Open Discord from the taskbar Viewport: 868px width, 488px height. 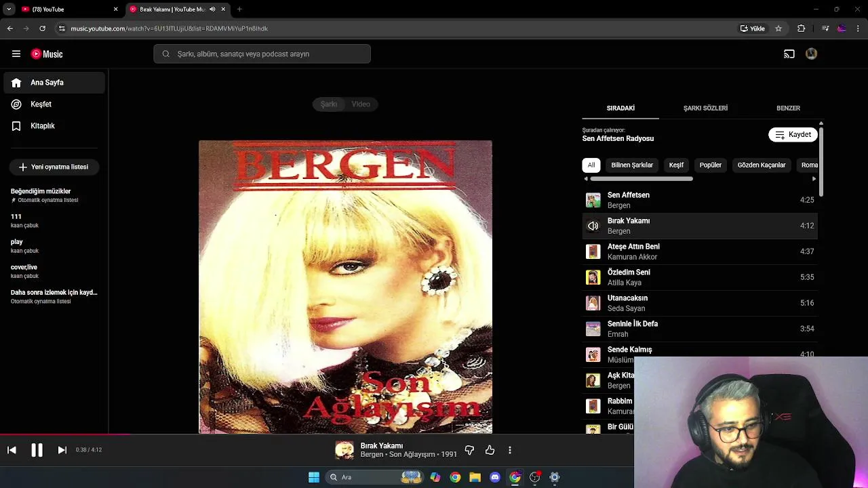(x=495, y=477)
